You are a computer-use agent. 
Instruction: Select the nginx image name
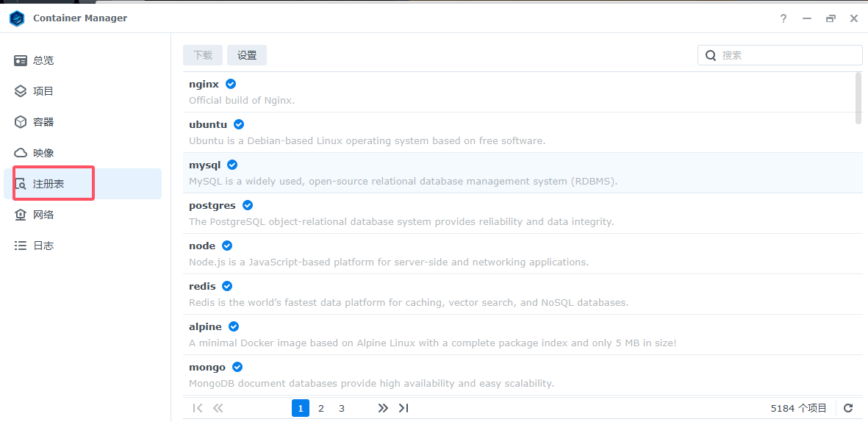point(204,84)
